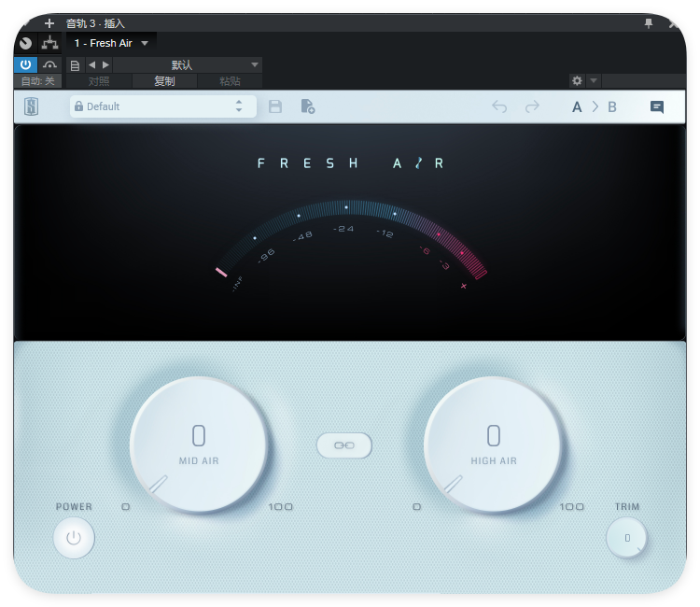The image size is (700, 607).
Task: Copy A to B with chevron
Action: [595, 107]
